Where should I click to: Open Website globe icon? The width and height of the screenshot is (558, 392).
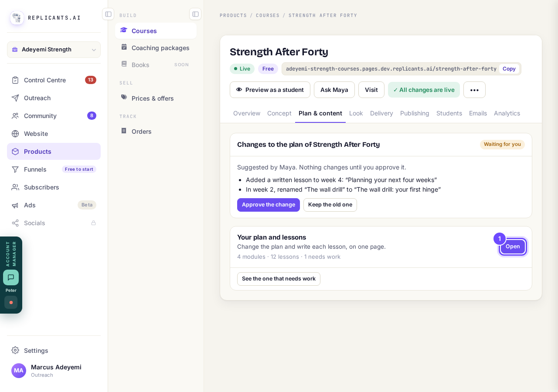click(15, 134)
